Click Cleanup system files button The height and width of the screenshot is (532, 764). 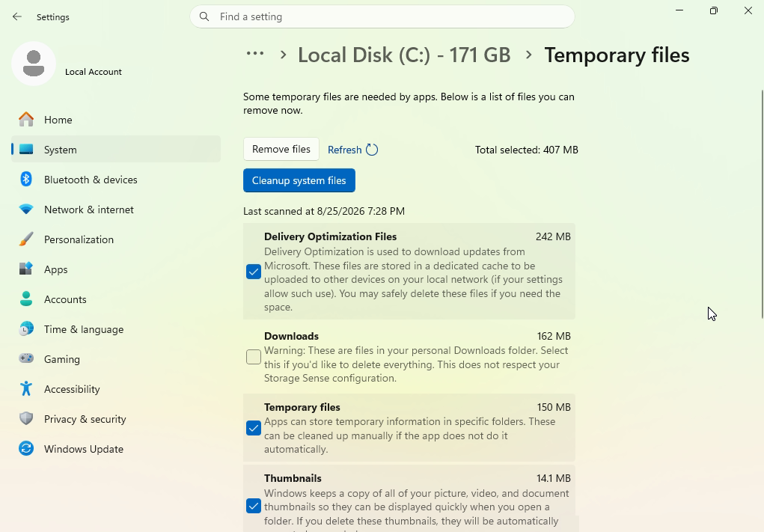click(299, 180)
